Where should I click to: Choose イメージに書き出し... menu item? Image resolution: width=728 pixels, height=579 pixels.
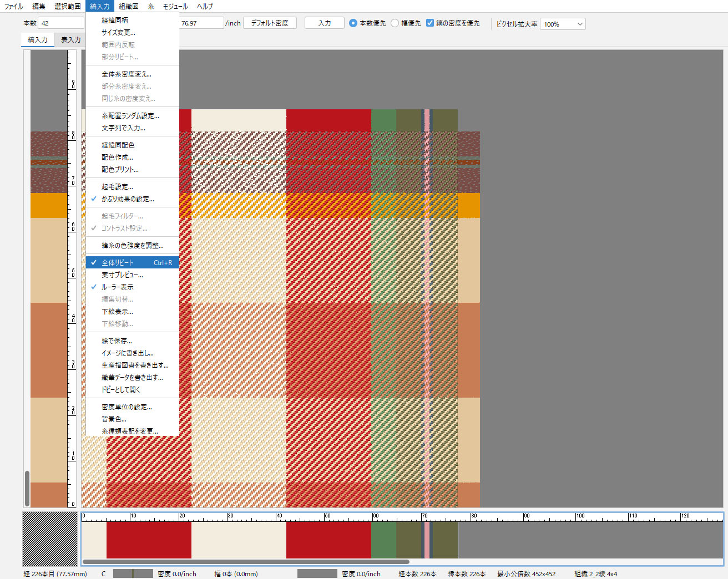pyautogui.click(x=128, y=353)
